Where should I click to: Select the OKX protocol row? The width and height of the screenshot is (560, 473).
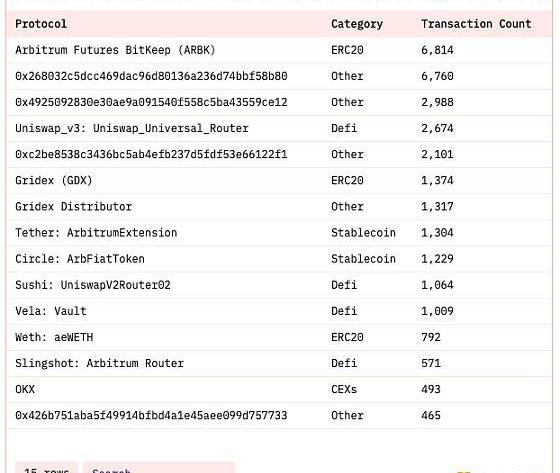click(x=279, y=389)
